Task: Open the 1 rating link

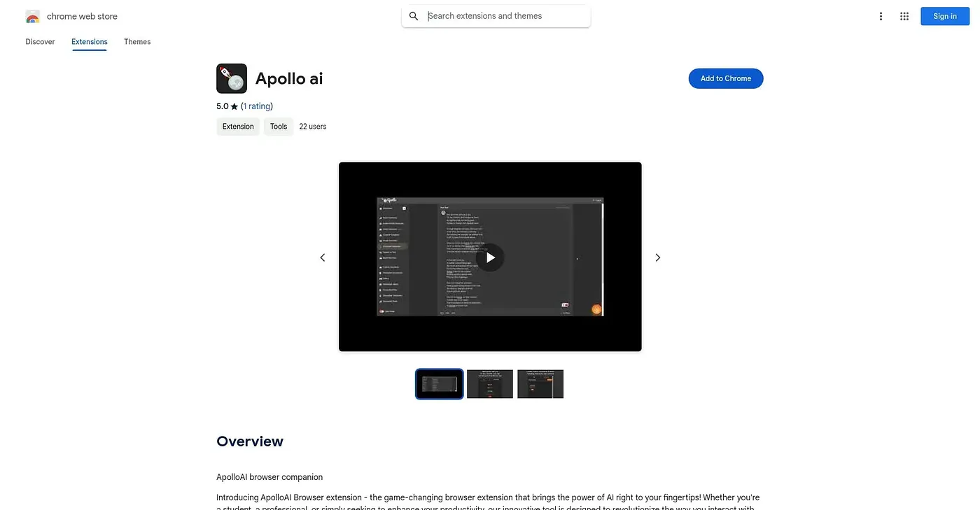Action: pyautogui.click(x=257, y=106)
